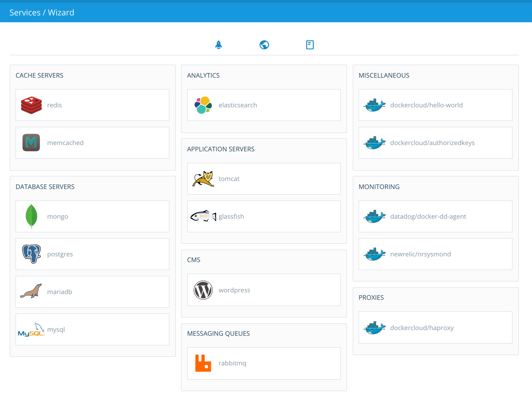The height and width of the screenshot is (402, 532).
Task: Click the document page tab icon
Action: tap(310, 45)
